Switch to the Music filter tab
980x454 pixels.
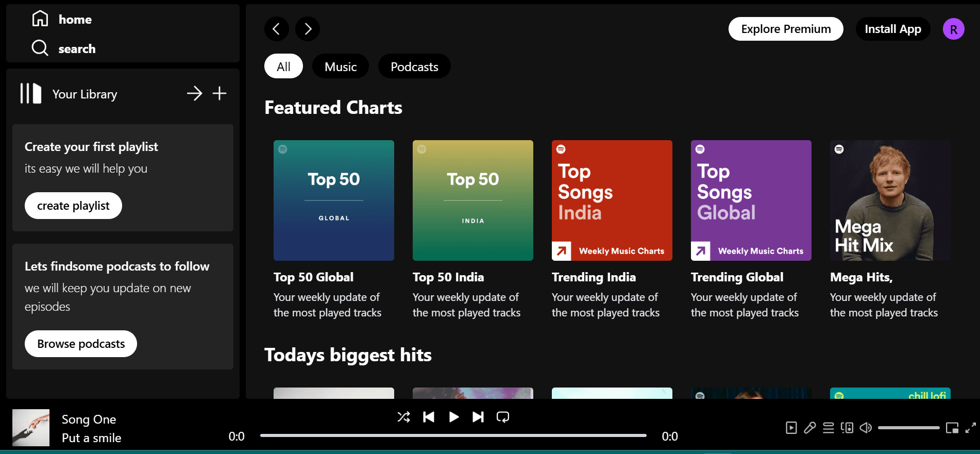341,66
